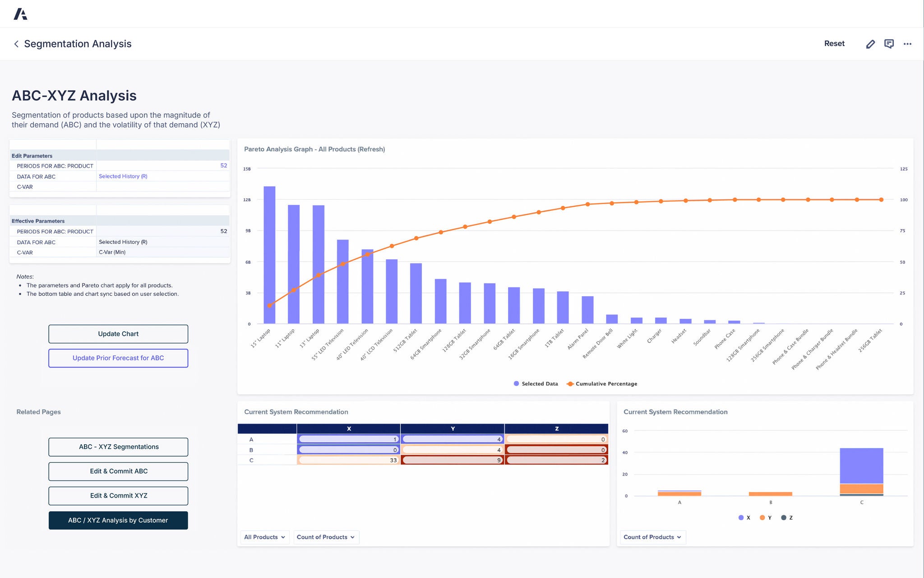Click the back chevron beside Segmentation Analysis
Viewport: 924px width, 578px height.
(16, 43)
